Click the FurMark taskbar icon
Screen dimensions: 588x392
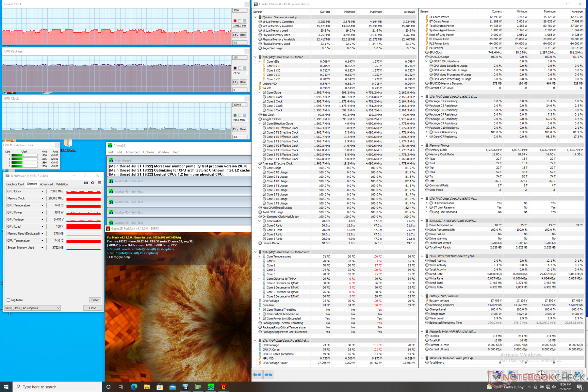tap(223, 387)
